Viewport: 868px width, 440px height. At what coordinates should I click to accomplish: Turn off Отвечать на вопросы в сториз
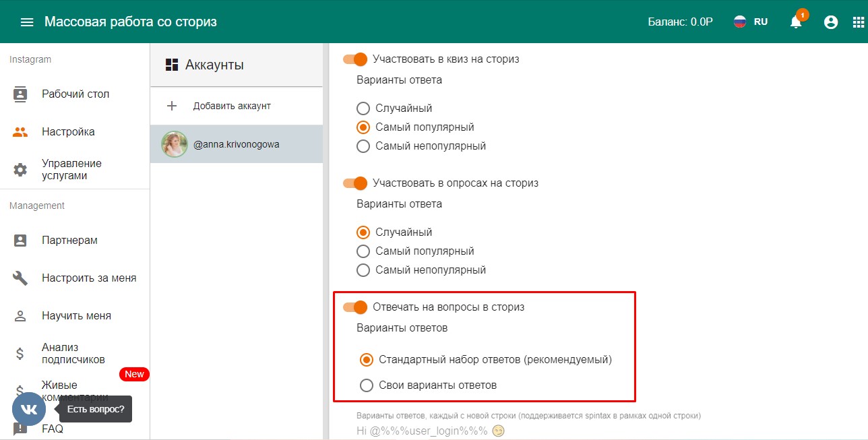click(x=355, y=307)
